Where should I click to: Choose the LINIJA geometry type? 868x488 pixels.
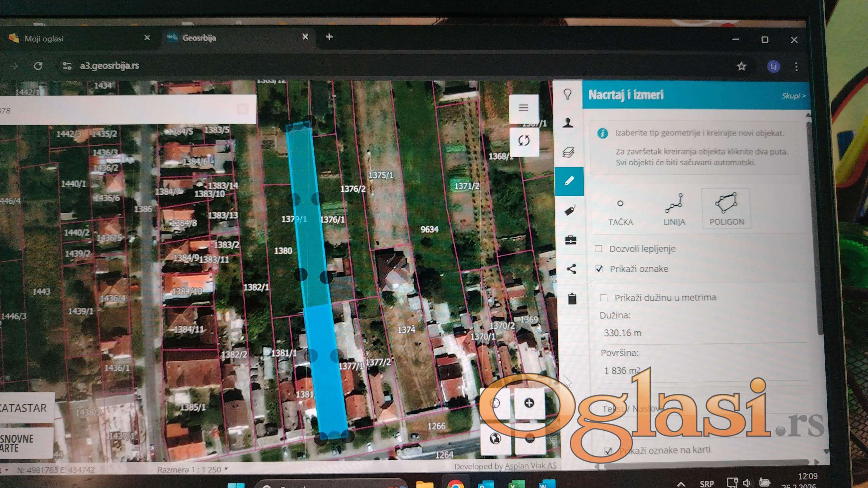coord(674,209)
